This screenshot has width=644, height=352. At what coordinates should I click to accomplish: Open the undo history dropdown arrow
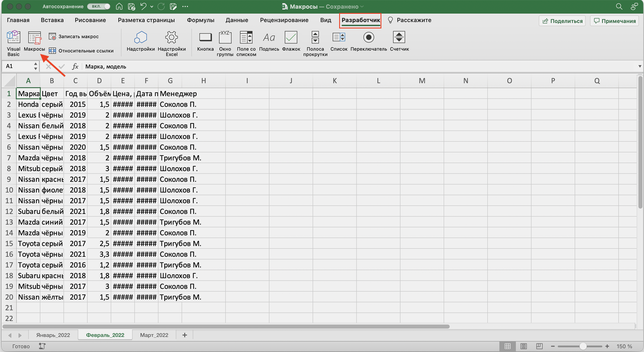[x=151, y=6]
